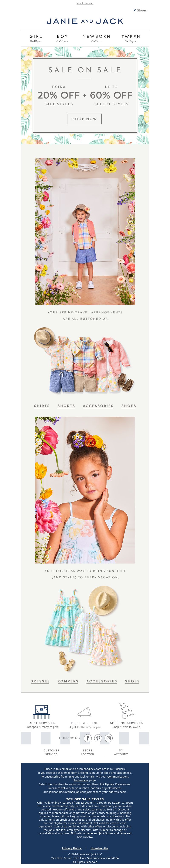The width and height of the screenshot is (170, 868).
Task: Open the Rompers link
Action: (x=68, y=681)
